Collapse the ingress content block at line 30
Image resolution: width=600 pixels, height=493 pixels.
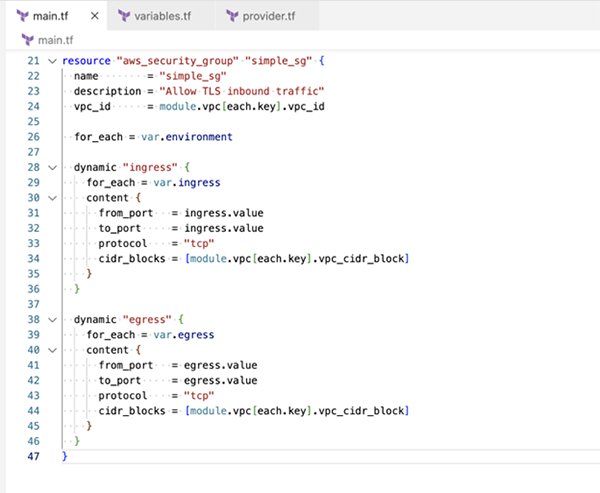pos(52,198)
